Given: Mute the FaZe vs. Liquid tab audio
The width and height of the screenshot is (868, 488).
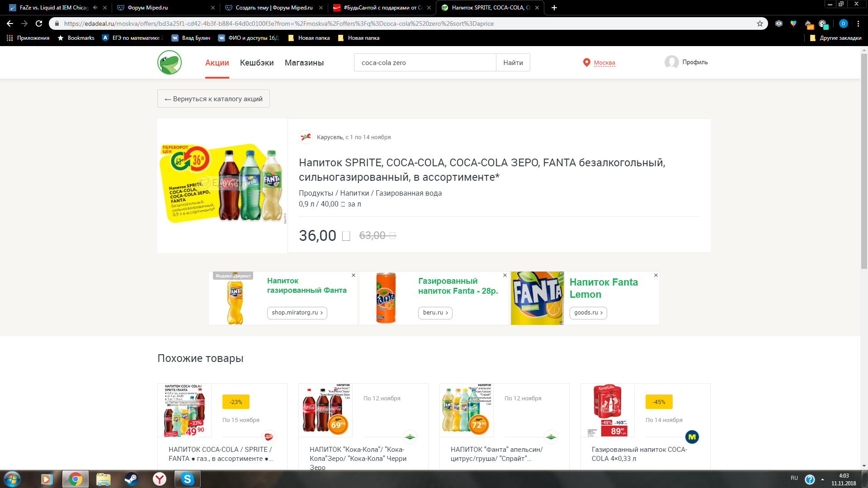Looking at the screenshot, I should pyautogui.click(x=95, y=8).
